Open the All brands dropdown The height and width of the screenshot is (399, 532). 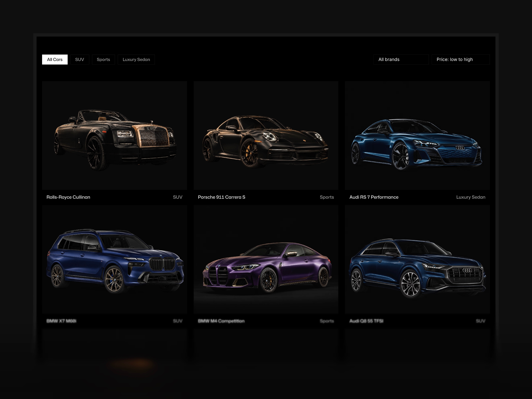(401, 59)
